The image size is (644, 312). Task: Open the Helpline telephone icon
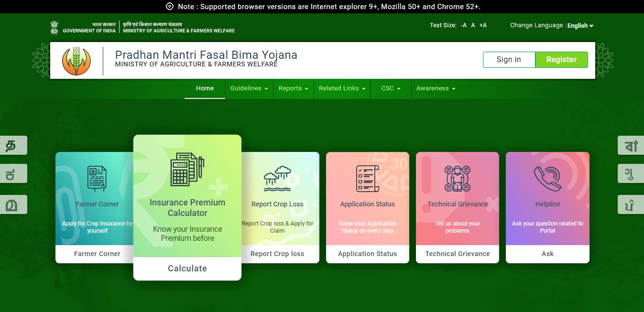tap(547, 177)
